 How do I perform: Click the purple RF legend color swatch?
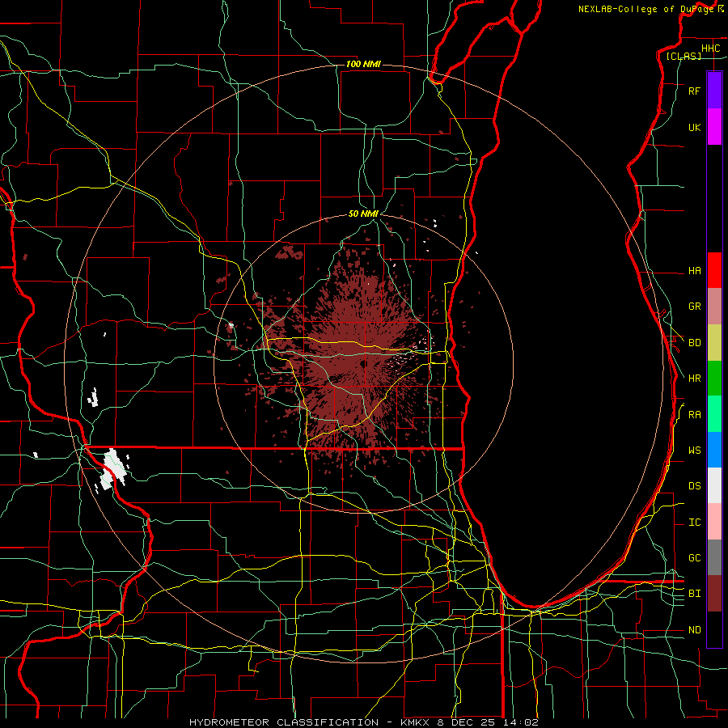tap(714, 91)
